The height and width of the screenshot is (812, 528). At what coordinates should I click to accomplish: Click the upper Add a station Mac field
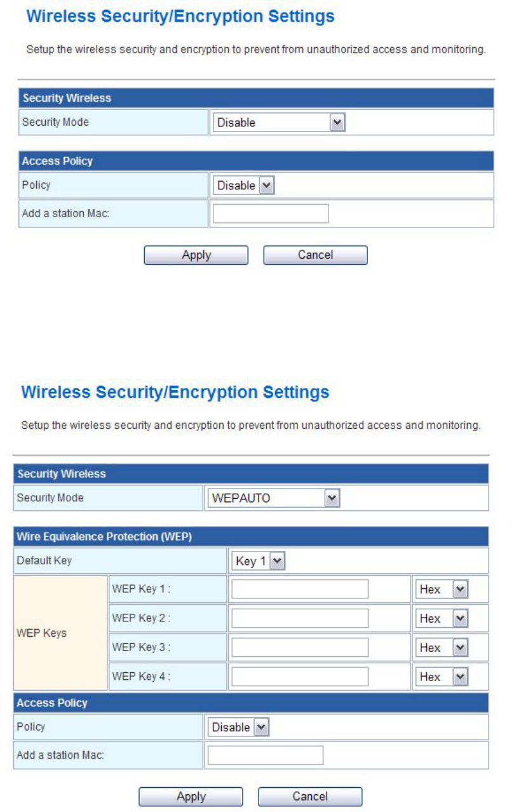[270, 214]
